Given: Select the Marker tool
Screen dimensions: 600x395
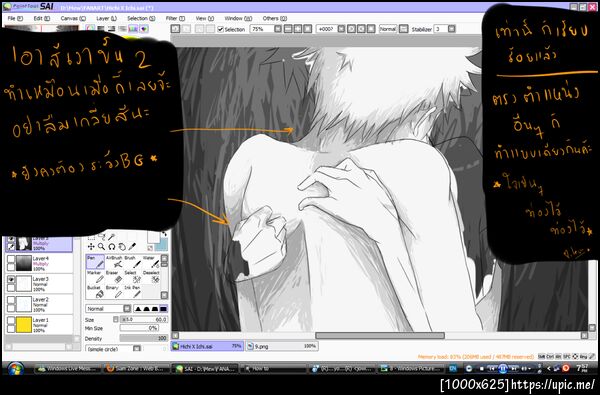Looking at the screenshot, I should coord(95,277).
